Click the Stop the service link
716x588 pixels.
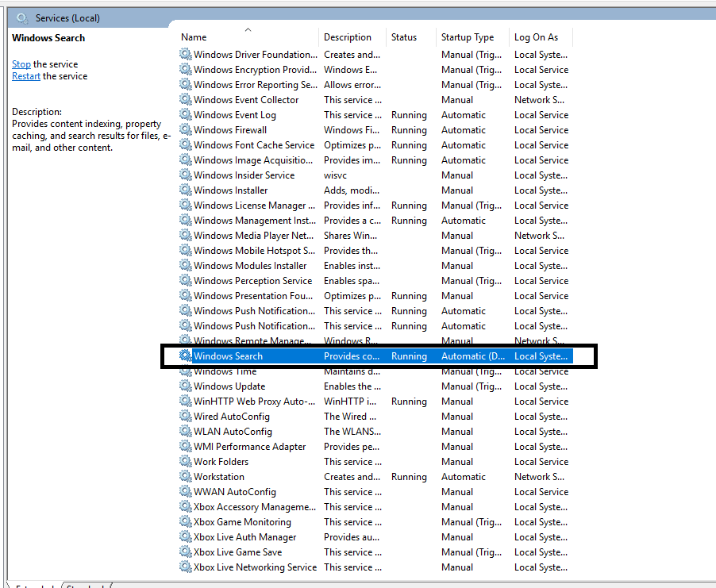[21, 64]
